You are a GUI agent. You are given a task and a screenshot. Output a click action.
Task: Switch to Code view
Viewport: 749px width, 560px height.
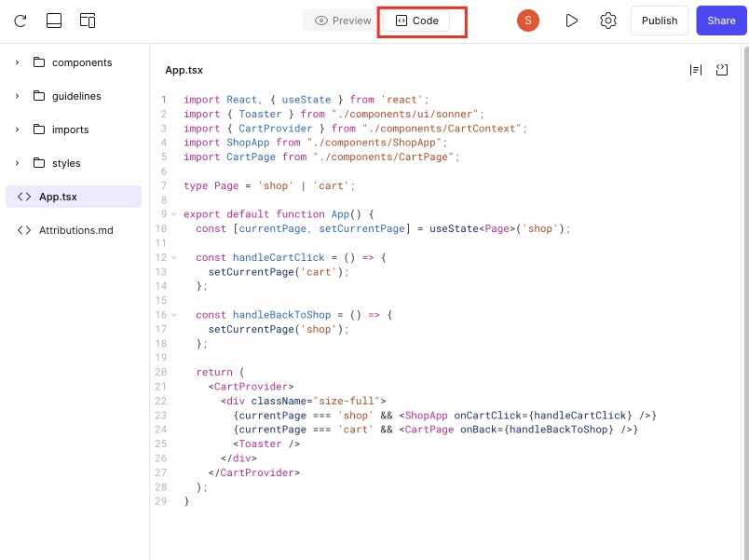[x=416, y=20]
